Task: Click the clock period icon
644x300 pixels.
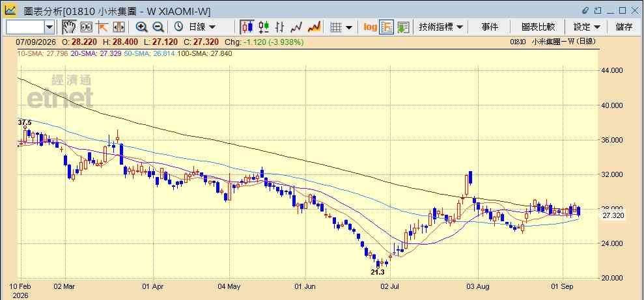Action: coord(178,27)
